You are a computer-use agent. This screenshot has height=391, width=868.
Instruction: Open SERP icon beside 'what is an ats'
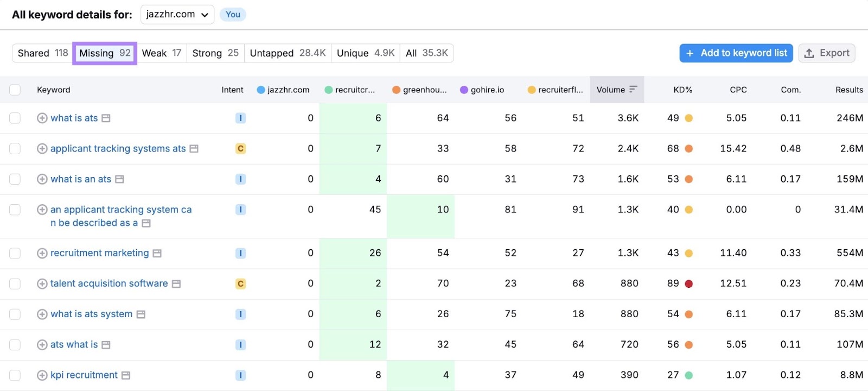pos(119,179)
